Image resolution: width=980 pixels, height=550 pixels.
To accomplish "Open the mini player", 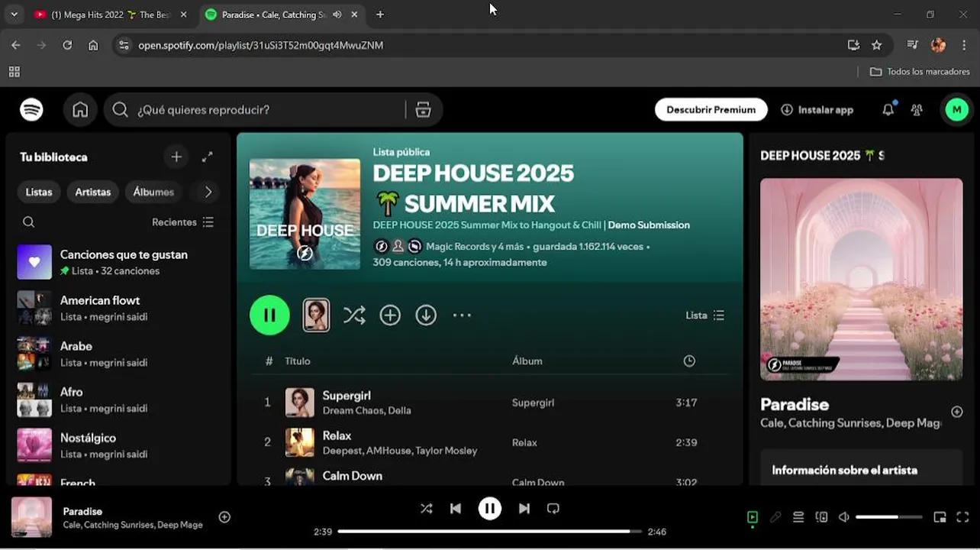I will coord(940,517).
